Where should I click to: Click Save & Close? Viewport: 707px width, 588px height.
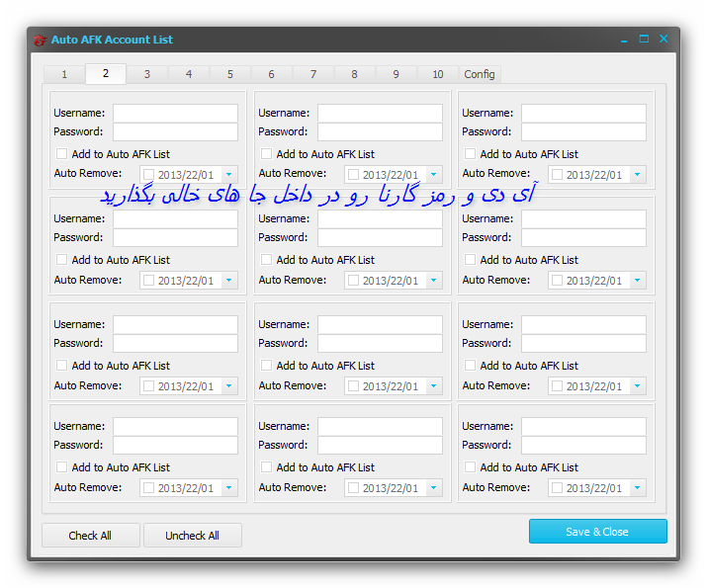click(x=598, y=532)
